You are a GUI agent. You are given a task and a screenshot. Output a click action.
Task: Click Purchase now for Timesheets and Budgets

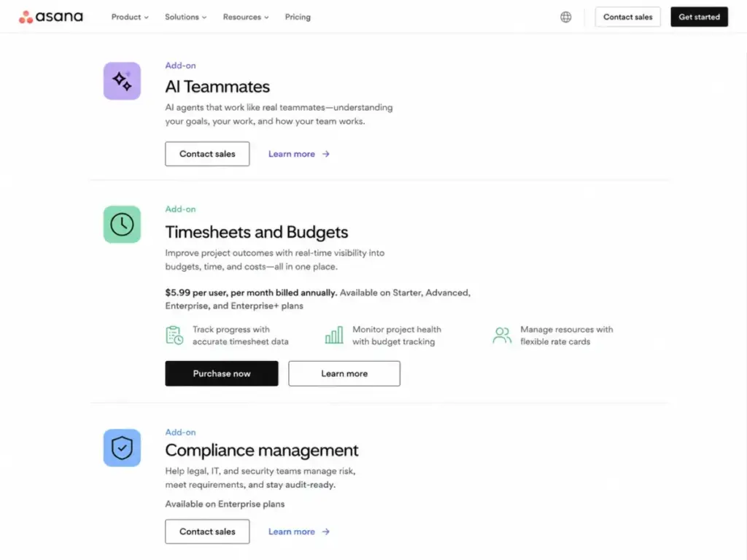[222, 373]
